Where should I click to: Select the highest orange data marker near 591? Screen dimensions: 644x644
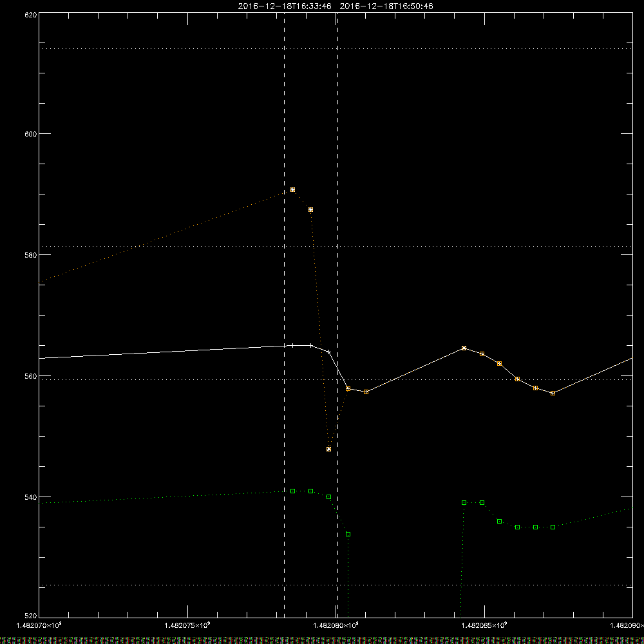click(x=293, y=190)
